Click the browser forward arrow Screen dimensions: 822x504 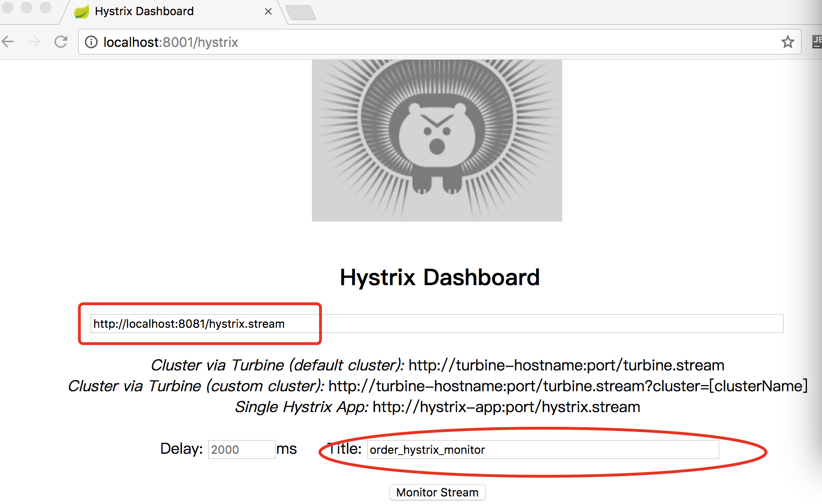34,42
